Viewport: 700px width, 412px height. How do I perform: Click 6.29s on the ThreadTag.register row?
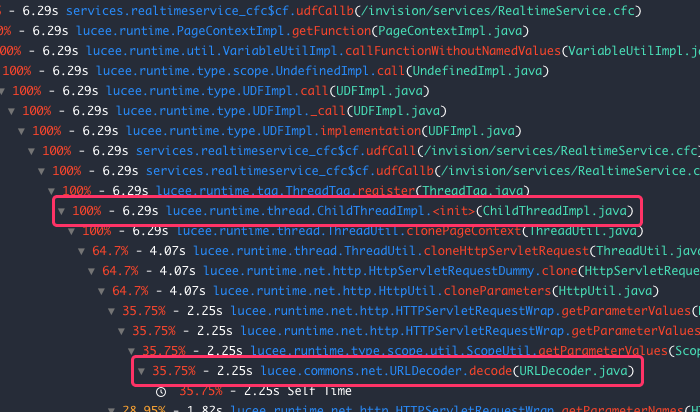tap(130, 191)
